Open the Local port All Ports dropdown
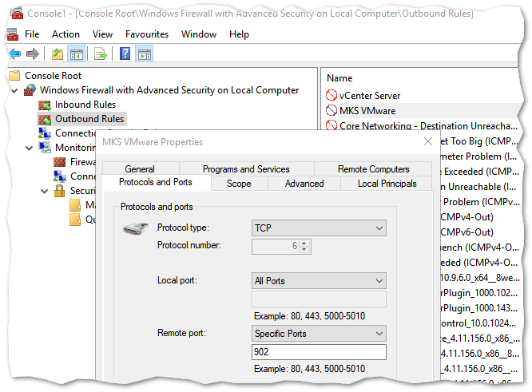Image resolution: width=532 pixels, height=392 pixels. 319,281
